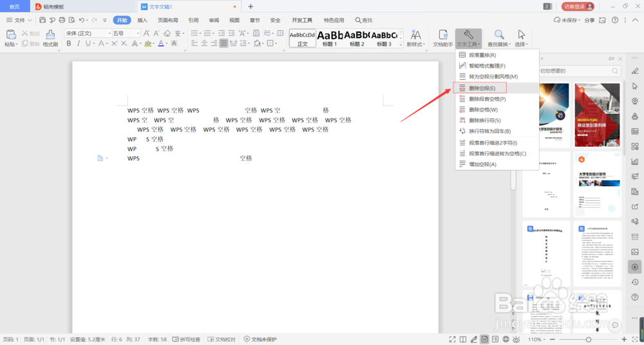Click the increase indent icon
The height and width of the screenshot is (345, 644).
point(232,33)
